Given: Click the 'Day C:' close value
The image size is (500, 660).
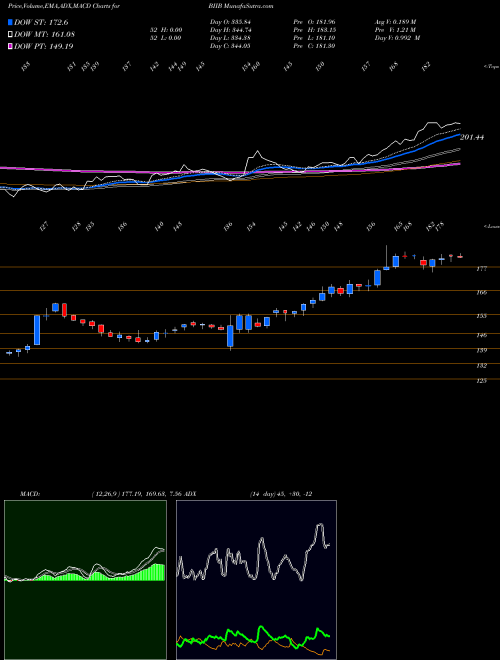Looking at the screenshot, I should click(x=230, y=46).
